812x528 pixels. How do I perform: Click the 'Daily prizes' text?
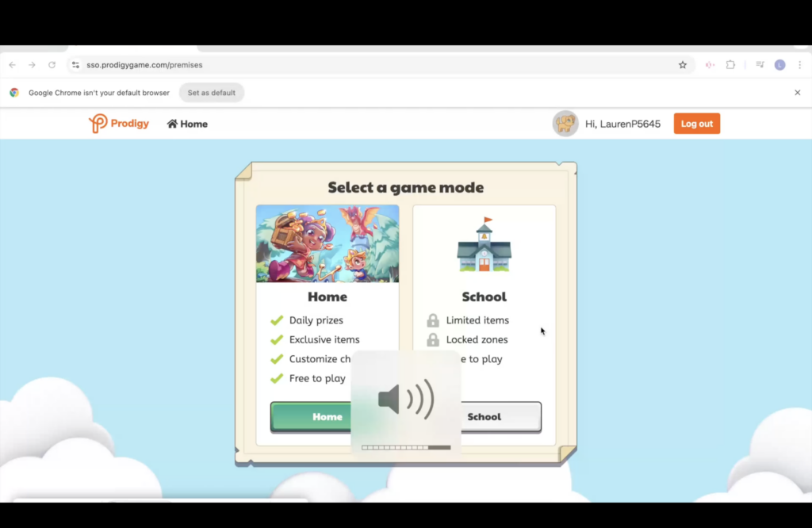point(316,320)
